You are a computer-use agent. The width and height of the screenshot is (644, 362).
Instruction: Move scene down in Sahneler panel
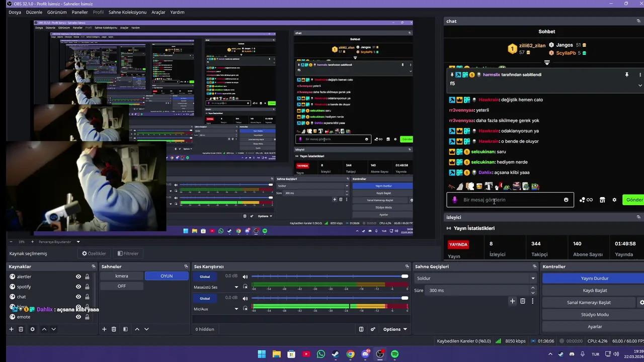tap(146, 329)
